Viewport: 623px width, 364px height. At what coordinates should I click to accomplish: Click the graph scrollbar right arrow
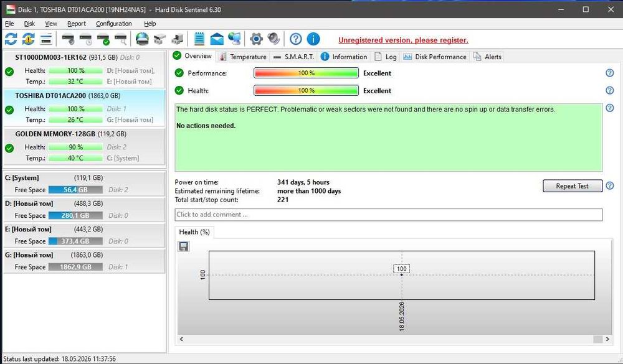(x=607, y=339)
